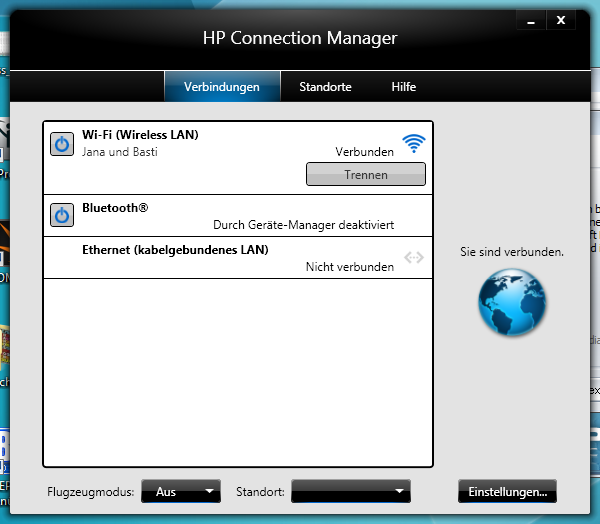Click the Flugzeugmodus label
The image size is (600, 524).
[91, 492]
